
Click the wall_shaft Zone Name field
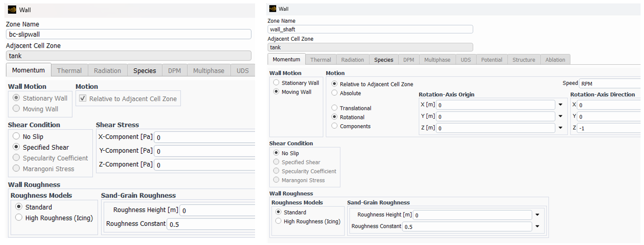(370, 29)
